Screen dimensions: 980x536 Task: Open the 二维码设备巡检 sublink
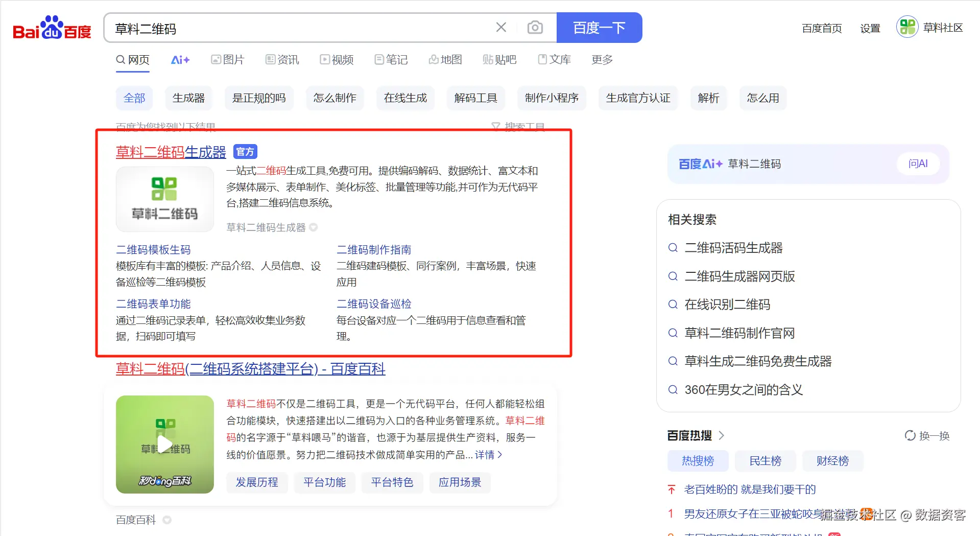point(374,304)
